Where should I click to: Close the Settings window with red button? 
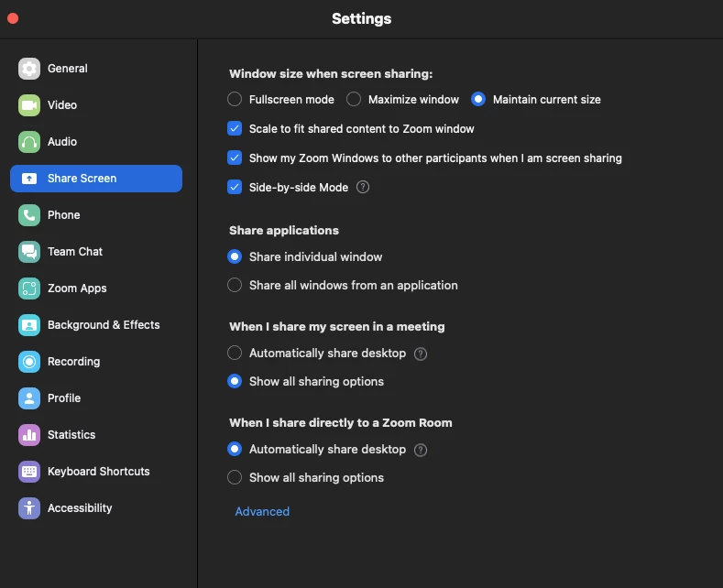(13, 18)
